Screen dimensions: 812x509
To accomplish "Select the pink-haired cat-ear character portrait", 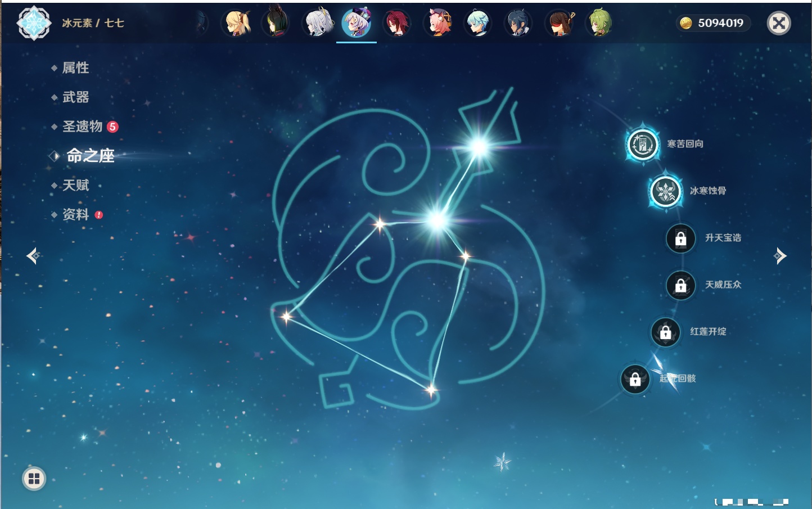I will 437,23.
